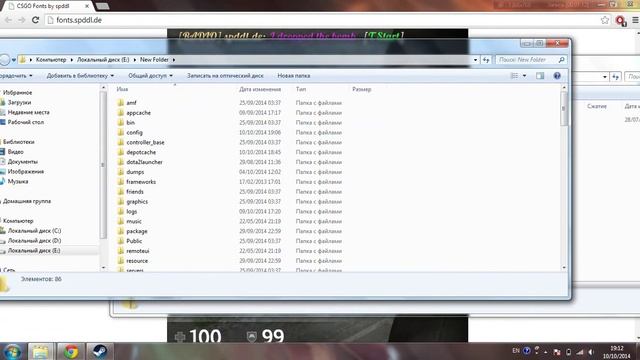Viewport: 640px width, 360px height.
Task: Select the resource folder icon
Action: [x=120, y=260]
